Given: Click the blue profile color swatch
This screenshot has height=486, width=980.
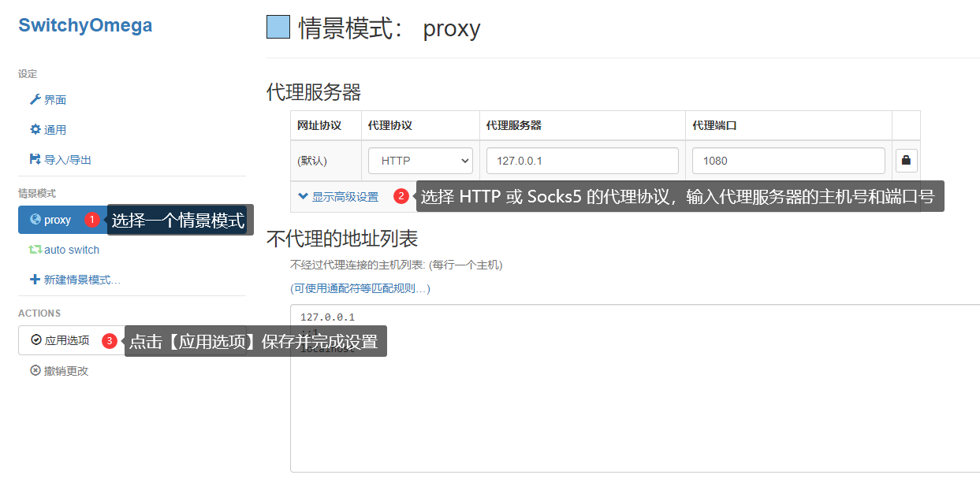Looking at the screenshot, I should coord(278,28).
